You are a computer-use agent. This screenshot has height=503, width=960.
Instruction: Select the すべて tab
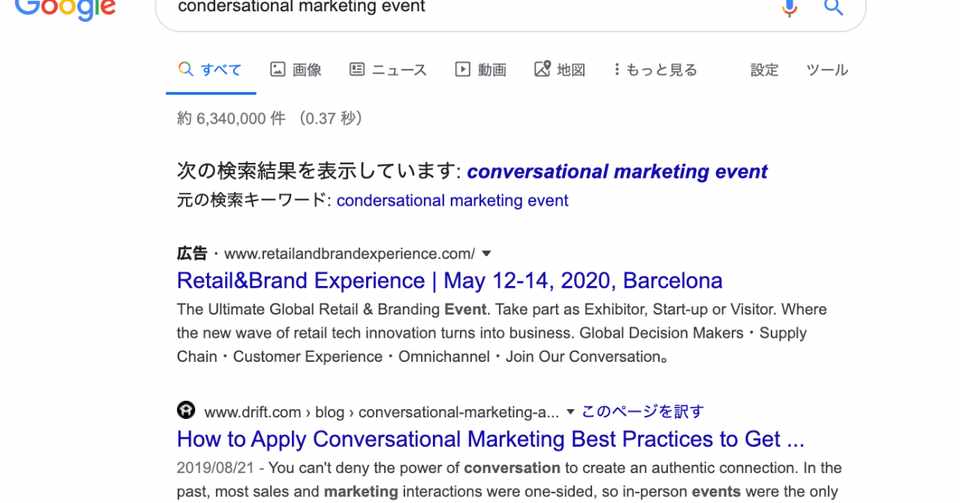pyautogui.click(x=210, y=70)
